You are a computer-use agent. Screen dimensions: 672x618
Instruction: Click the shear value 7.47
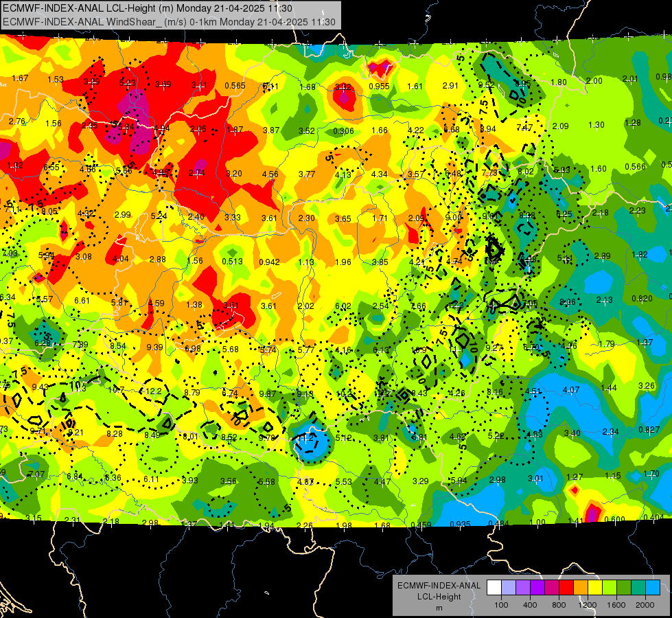[524, 127]
